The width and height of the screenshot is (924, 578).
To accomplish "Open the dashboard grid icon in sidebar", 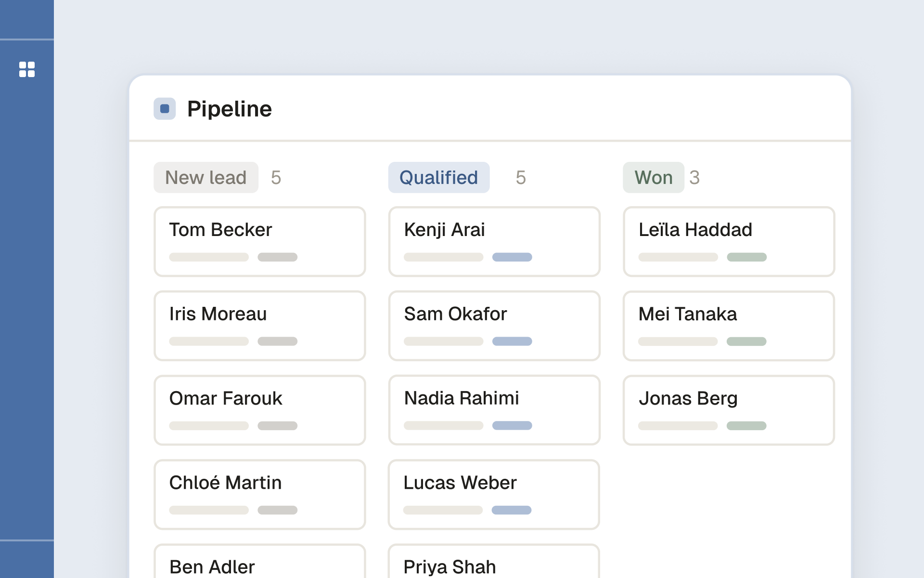I will point(27,69).
